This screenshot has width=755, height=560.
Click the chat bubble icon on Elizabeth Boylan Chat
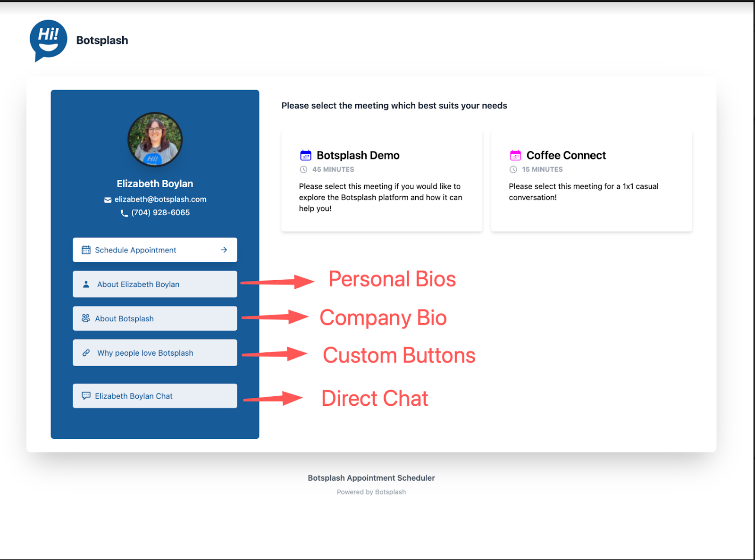[86, 396]
